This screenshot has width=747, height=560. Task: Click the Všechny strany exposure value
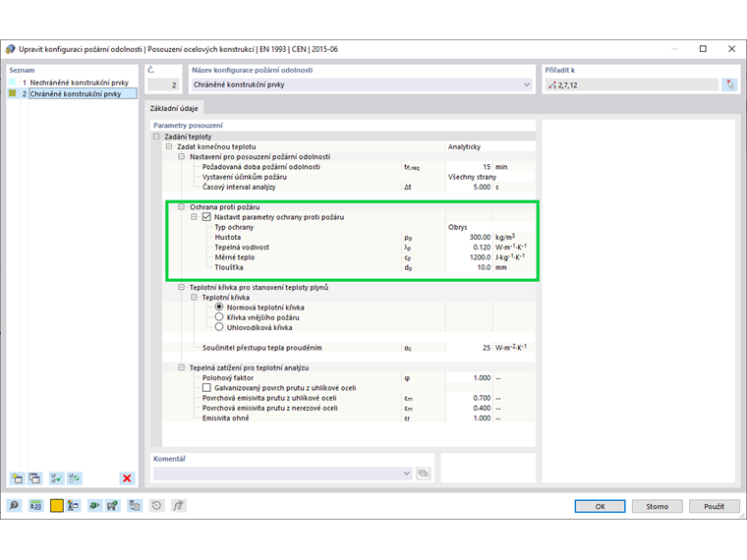[490, 177]
